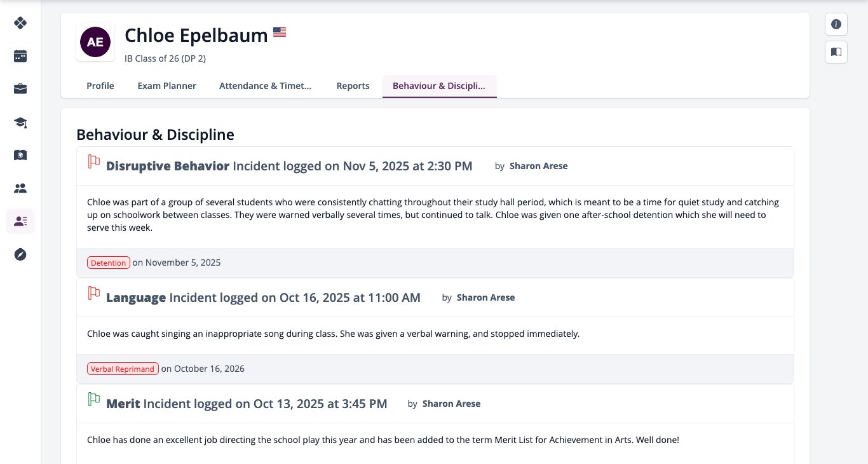Open the graduation cap icon in sidebar

click(20, 122)
